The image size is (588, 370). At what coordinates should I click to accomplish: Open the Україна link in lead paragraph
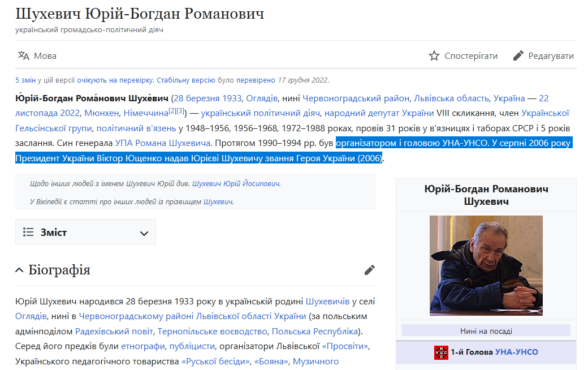pos(509,98)
